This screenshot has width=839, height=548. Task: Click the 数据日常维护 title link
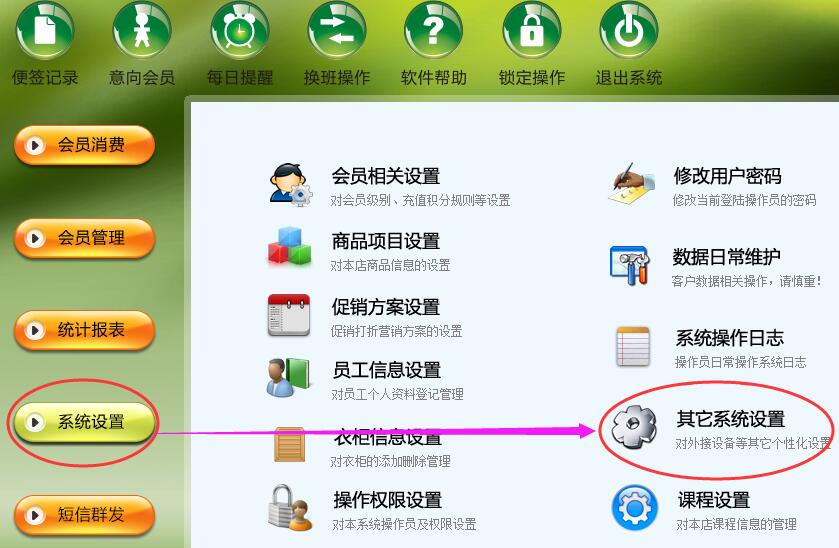pyautogui.click(x=726, y=257)
